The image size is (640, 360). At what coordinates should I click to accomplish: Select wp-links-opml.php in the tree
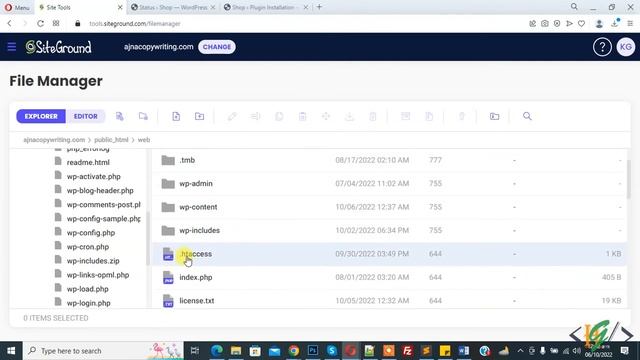[98, 275]
